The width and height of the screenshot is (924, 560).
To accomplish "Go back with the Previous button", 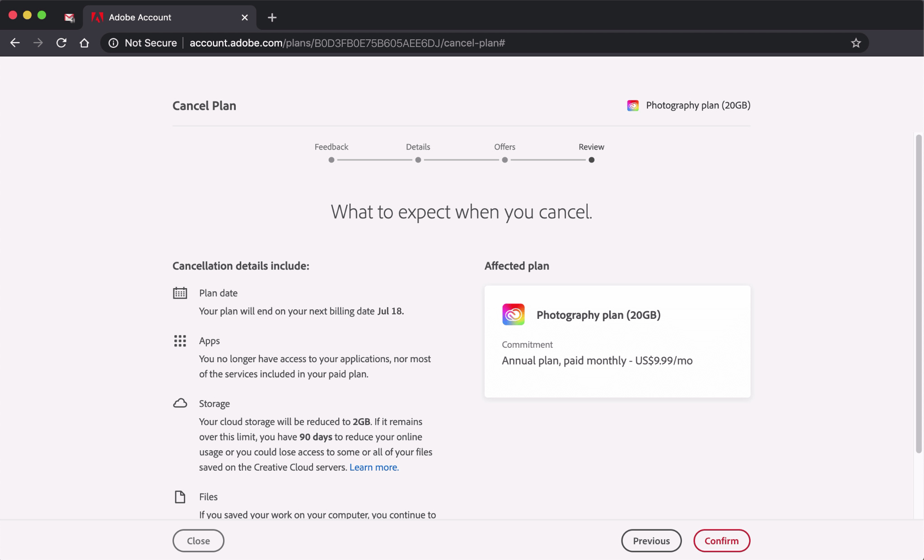I will [x=651, y=541].
